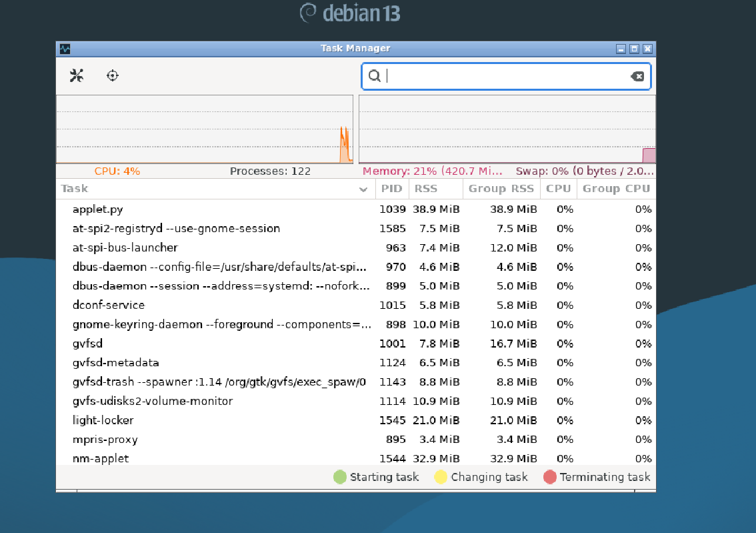Sort by Group RSS column header

pos(501,189)
